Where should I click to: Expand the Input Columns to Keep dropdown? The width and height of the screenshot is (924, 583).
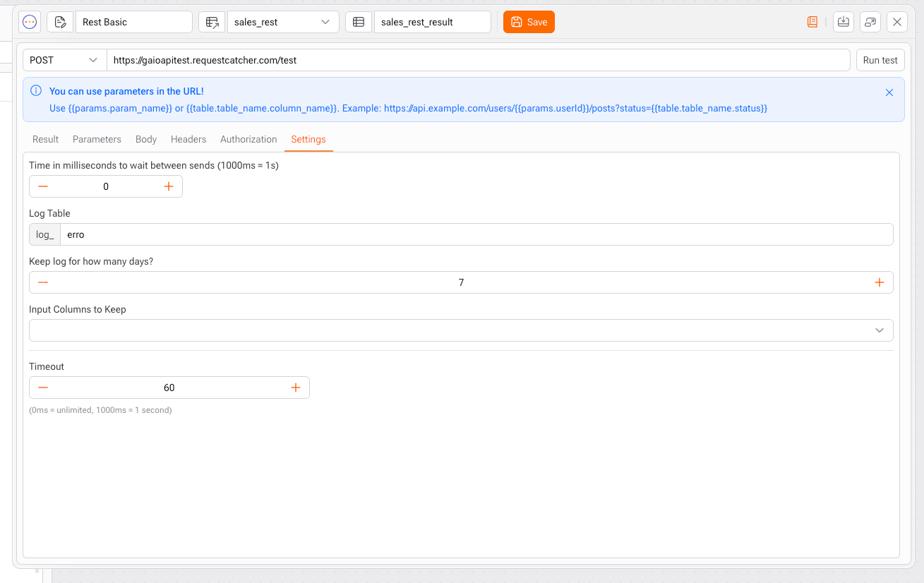[x=461, y=330]
